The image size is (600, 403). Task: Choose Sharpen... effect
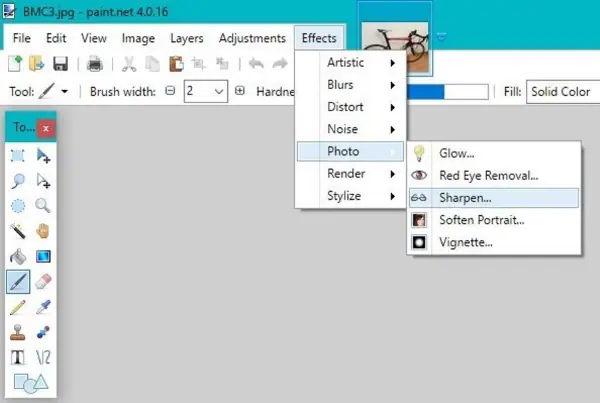(494, 198)
